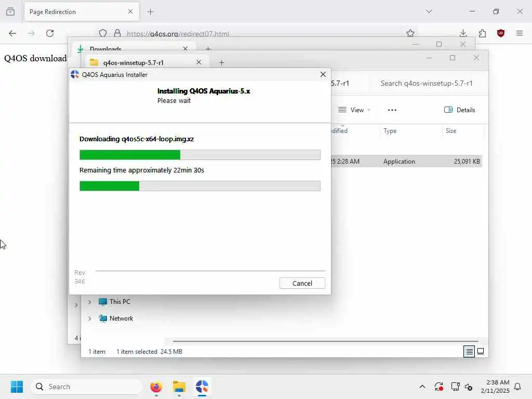Viewport: 532px width, 399px height.
Task: Open File Explorer from the taskbar
Action: (179, 387)
